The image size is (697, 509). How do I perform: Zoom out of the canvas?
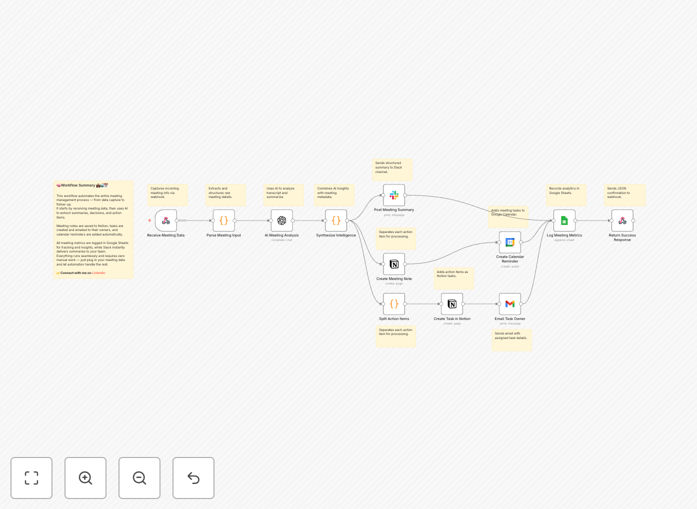(139, 478)
